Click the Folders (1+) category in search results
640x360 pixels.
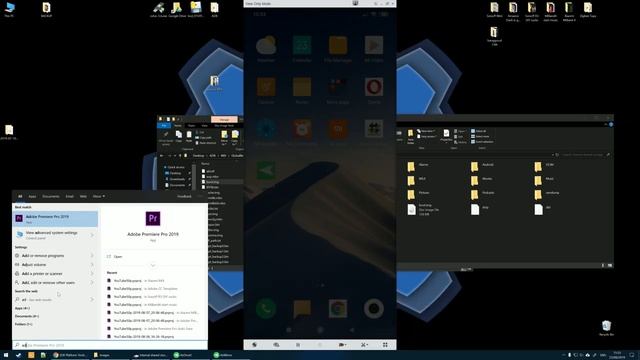pyautogui.click(x=24, y=324)
